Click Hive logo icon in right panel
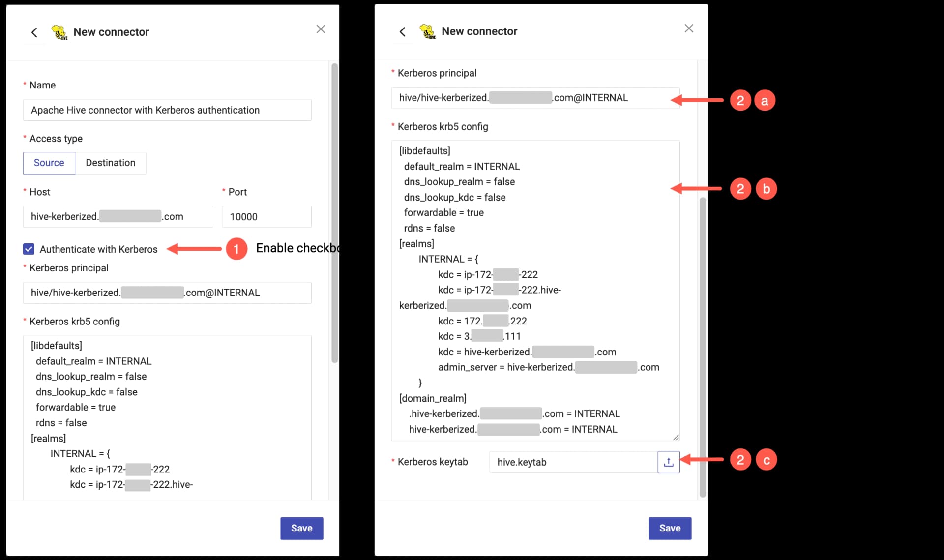The width and height of the screenshot is (944, 560). (428, 31)
